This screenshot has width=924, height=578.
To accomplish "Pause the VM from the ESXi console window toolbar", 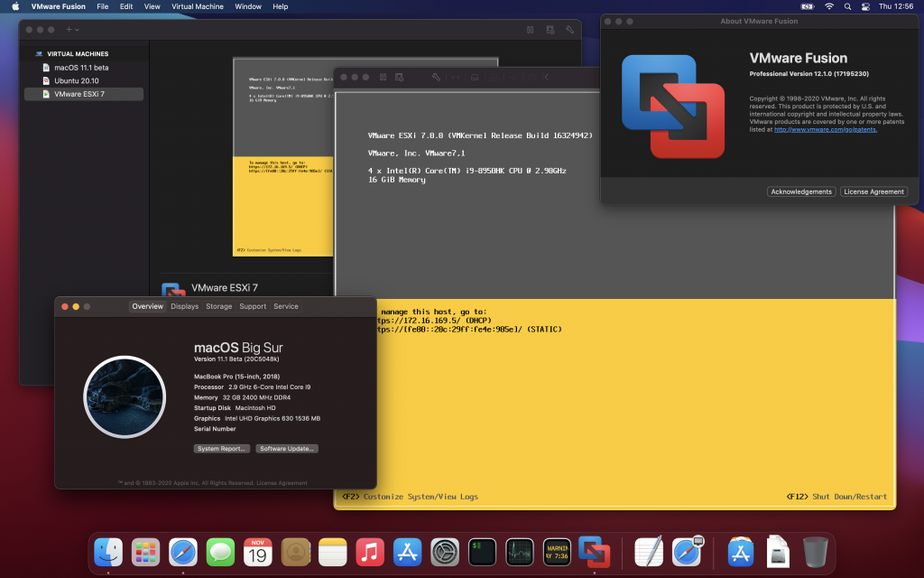I will tap(383, 78).
